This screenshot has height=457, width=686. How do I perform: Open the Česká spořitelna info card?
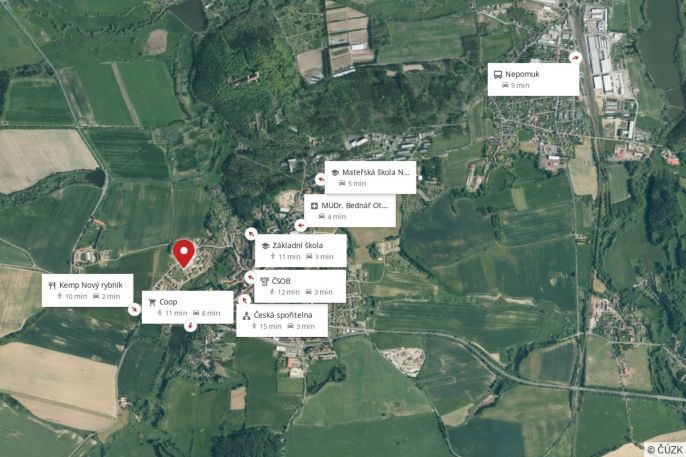(x=282, y=321)
